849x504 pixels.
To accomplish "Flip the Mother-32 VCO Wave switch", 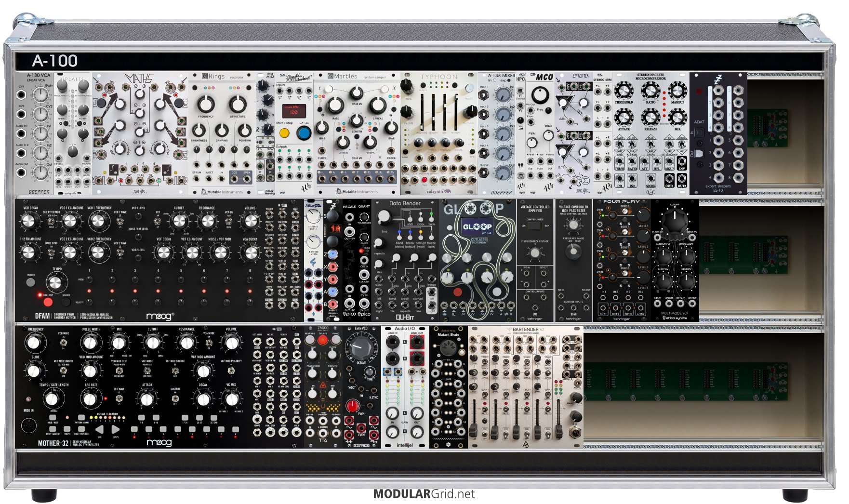I will pos(63,343).
